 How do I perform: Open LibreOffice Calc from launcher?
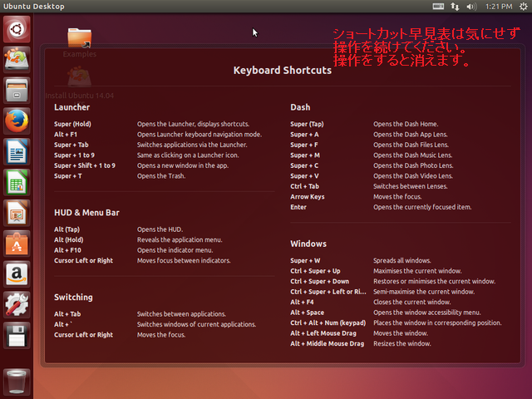tap(17, 182)
